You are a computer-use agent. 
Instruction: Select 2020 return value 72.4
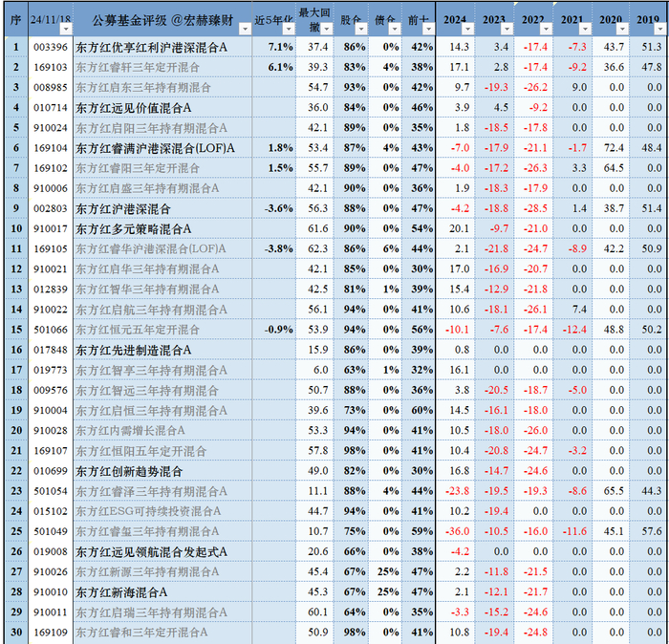pyautogui.click(x=614, y=148)
